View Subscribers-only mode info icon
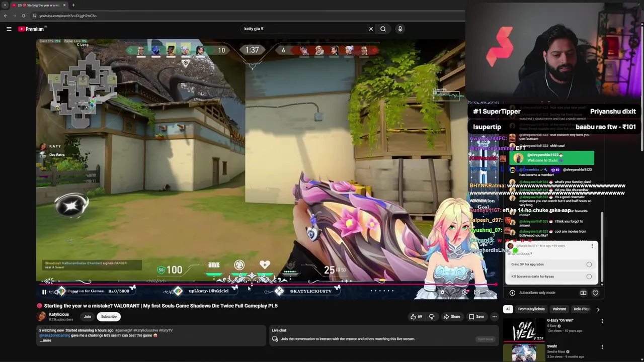 tap(512, 293)
